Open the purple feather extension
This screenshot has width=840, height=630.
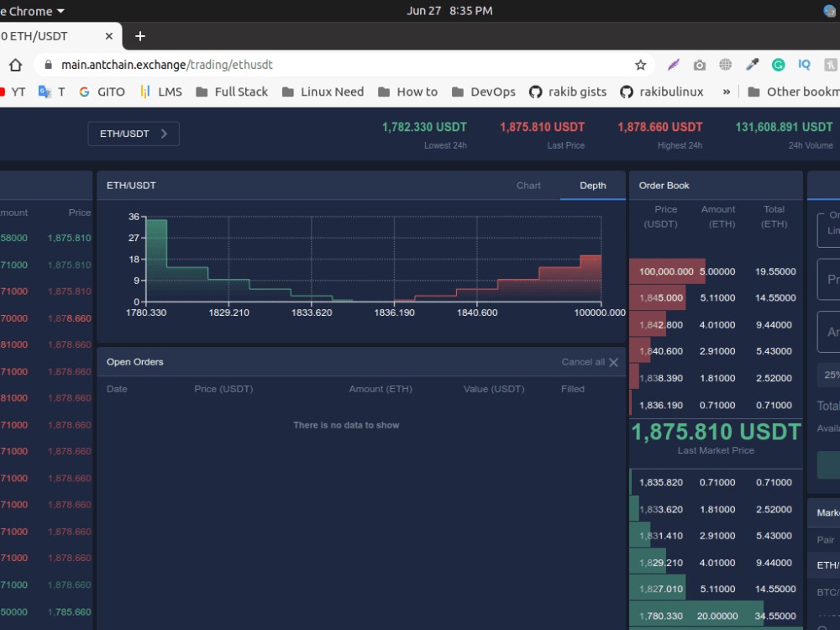click(x=673, y=64)
